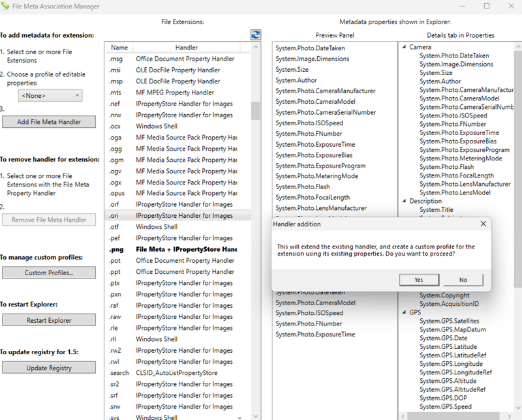Confirm the handler addition with Yes
Screen dimensions: 522x420
(418, 280)
